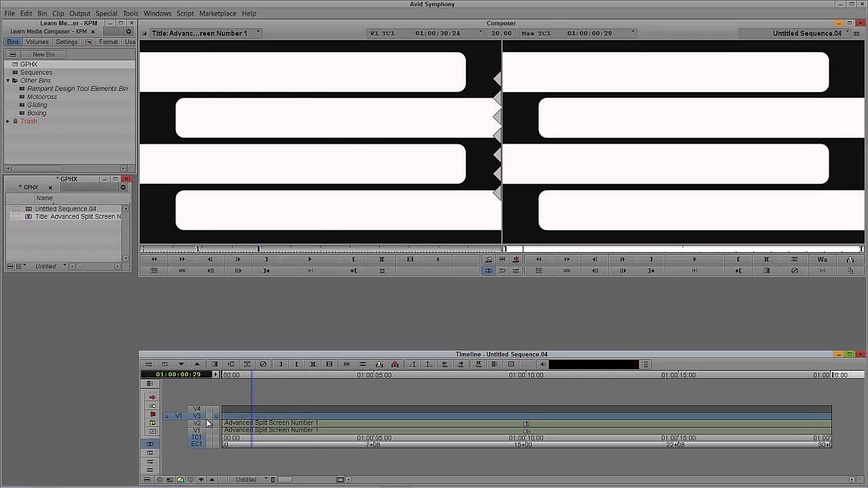868x488 pixels.
Task: Open the Special menu
Action: [x=106, y=14]
